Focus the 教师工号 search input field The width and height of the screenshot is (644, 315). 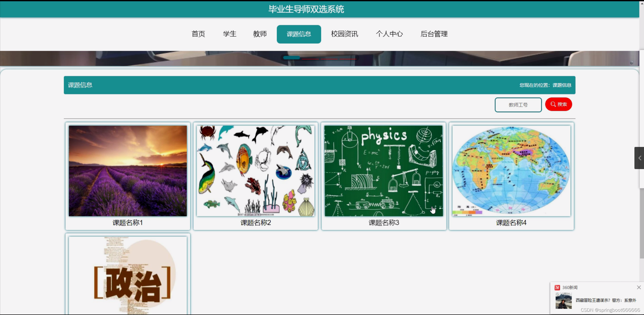(518, 105)
